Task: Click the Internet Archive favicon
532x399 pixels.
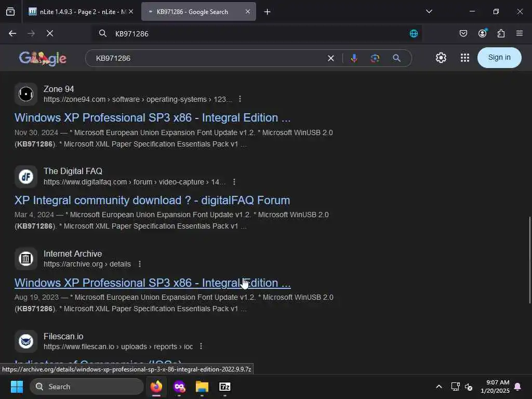Action: pos(26,259)
